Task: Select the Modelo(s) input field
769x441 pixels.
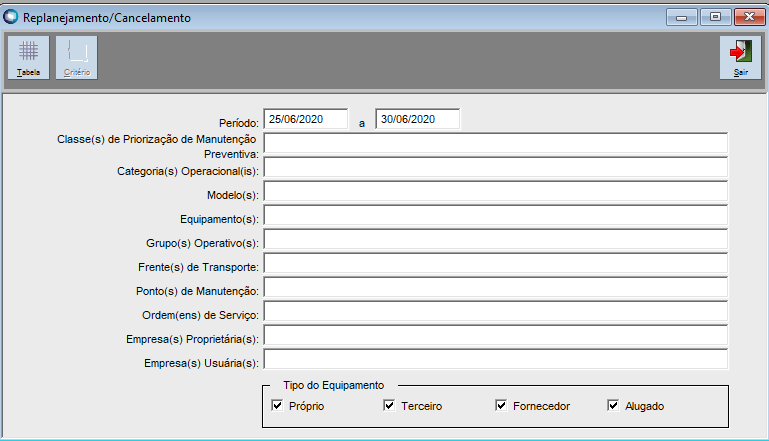Action: [495, 192]
